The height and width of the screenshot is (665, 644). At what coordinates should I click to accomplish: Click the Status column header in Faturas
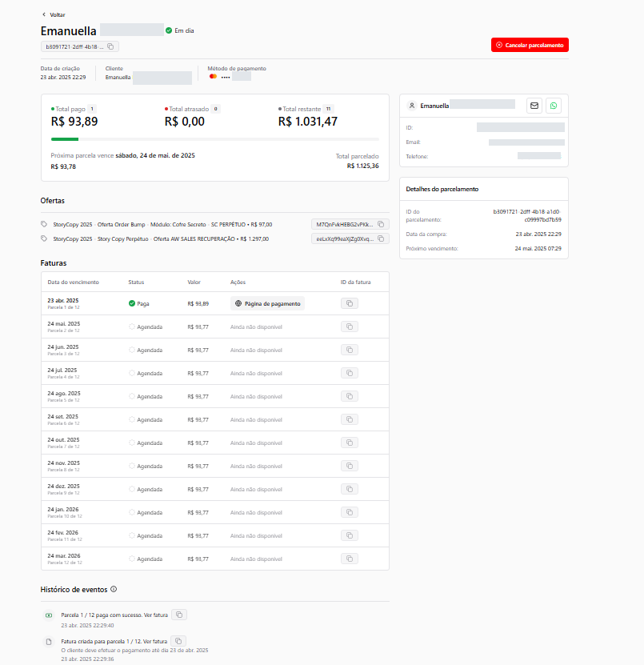(x=136, y=282)
